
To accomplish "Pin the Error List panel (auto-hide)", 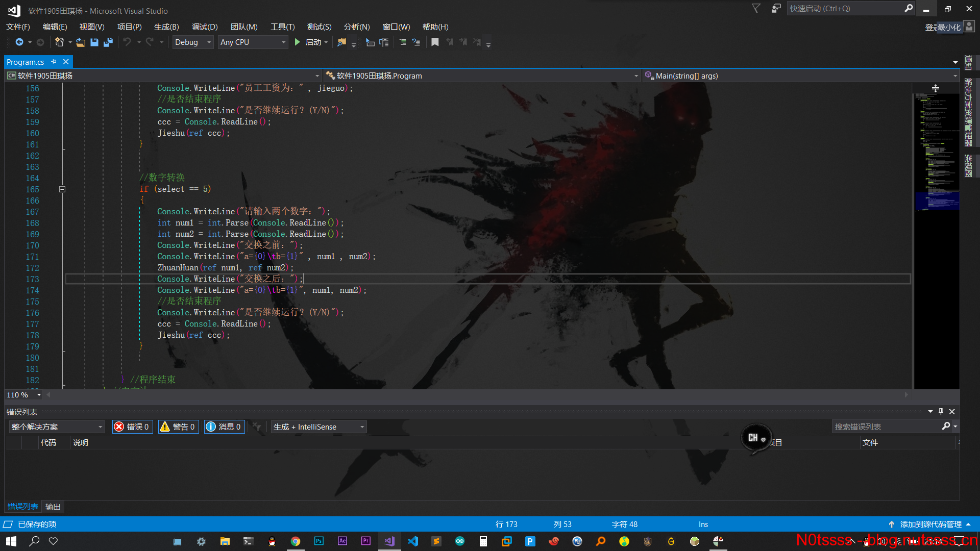I will 941,412.
